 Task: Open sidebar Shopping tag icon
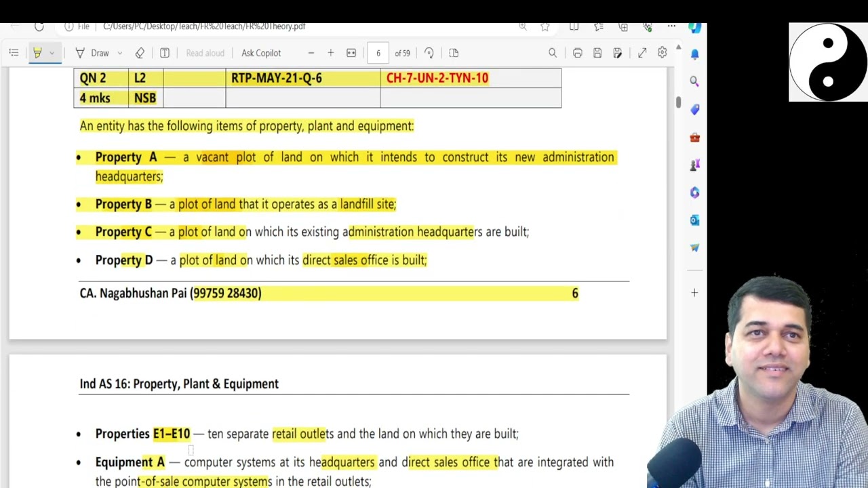(x=694, y=109)
